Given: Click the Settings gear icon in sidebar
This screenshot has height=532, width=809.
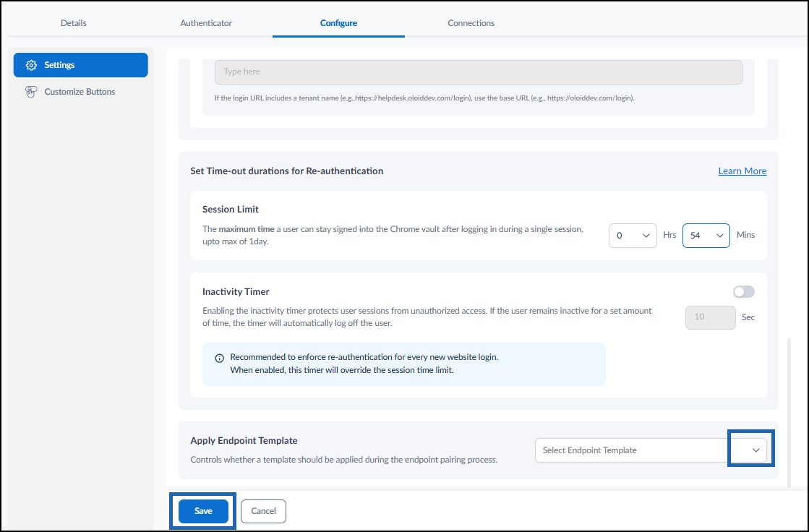Looking at the screenshot, I should tap(32, 65).
